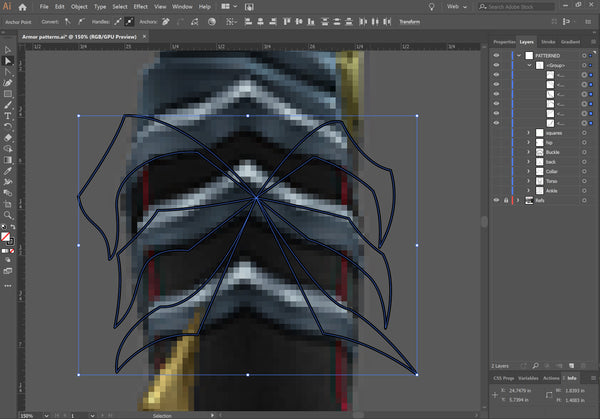600x419 pixels.
Task: Hide the PATTERNED layer with eye icon
Action: 496,55
